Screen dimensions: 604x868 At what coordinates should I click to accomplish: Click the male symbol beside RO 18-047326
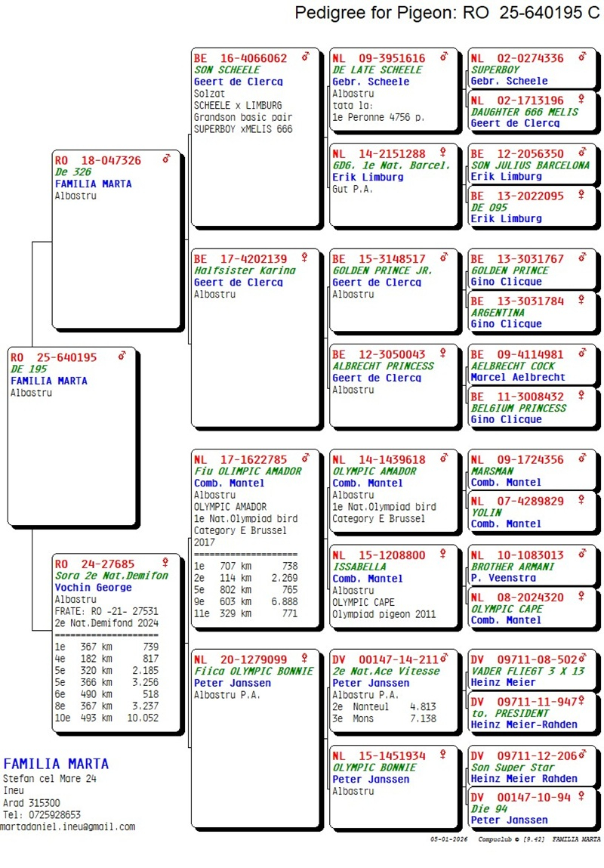166,159
